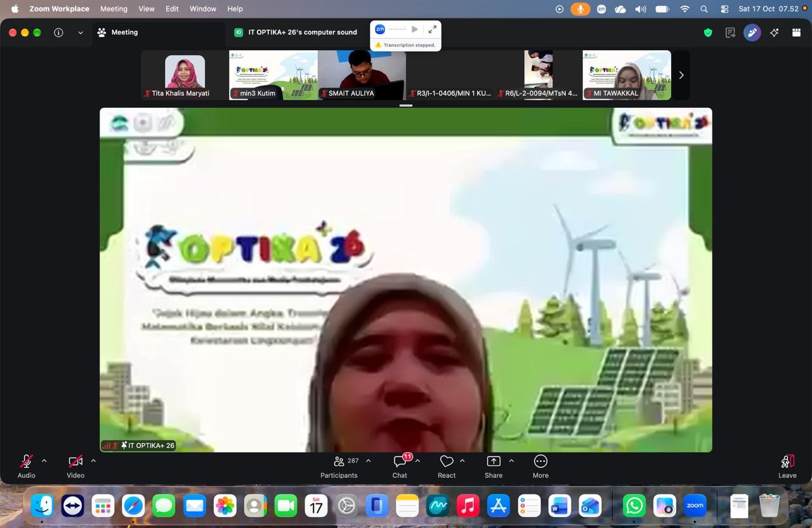
Task: Open meeting information icon in title bar
Action: click(x=58, y=32)
